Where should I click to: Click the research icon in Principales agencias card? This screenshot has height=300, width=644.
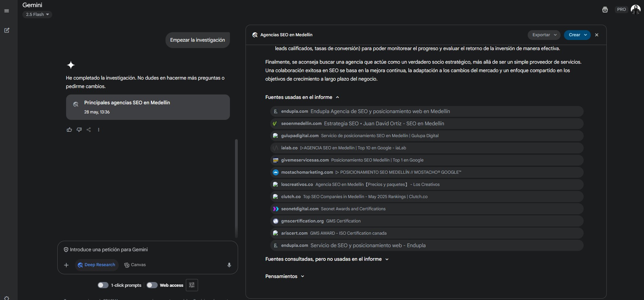76,104
